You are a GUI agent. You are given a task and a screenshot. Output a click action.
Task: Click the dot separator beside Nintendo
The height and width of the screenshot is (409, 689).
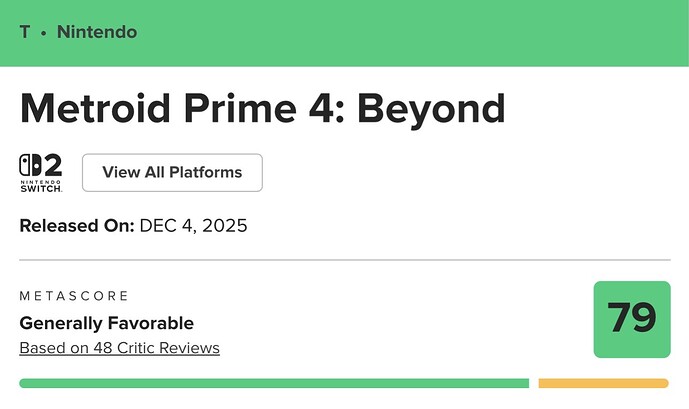[44, 33]
